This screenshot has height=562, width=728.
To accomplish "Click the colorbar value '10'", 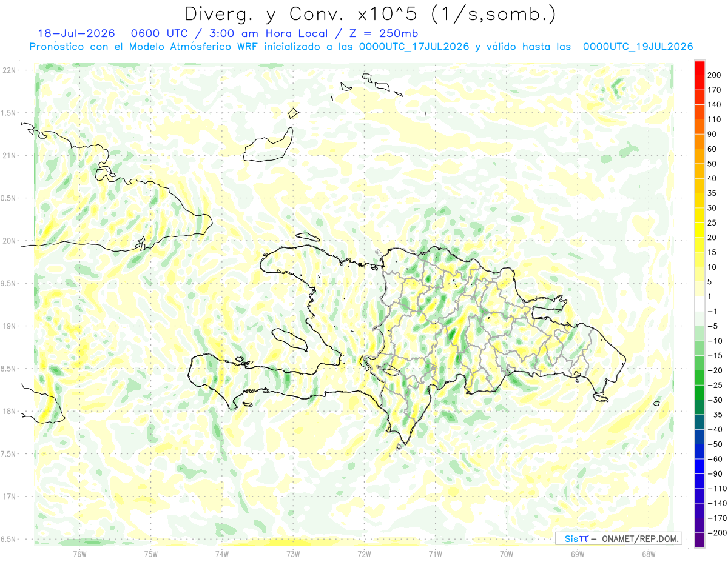I will click(x=713, y=267).
